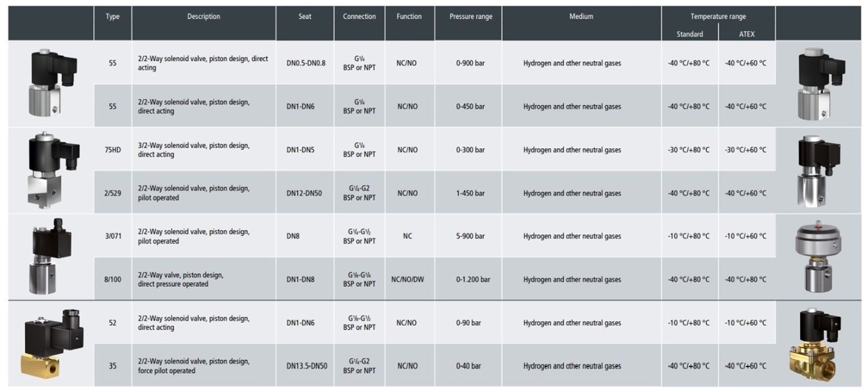Select the DN13.5-DN50 seat cell
Viewport: 868px width, 391px height.
306,366
